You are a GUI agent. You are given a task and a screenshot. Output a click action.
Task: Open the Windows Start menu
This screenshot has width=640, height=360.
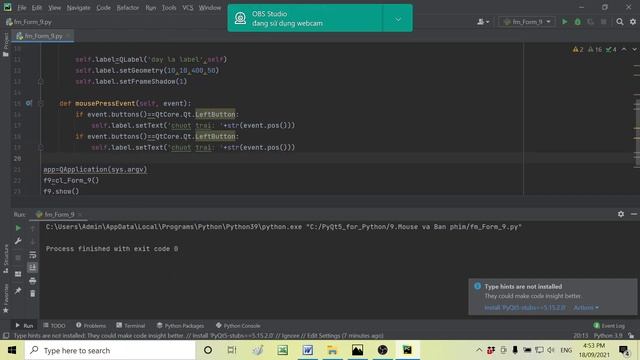(x=12, y=350)
